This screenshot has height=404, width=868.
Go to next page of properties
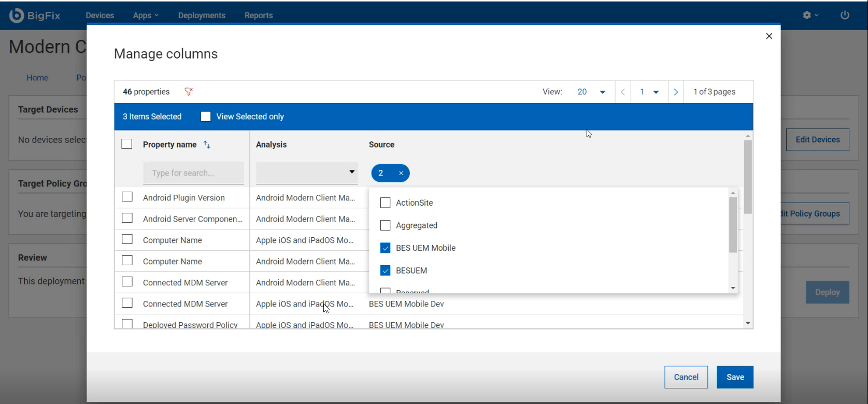pos(676,92)
